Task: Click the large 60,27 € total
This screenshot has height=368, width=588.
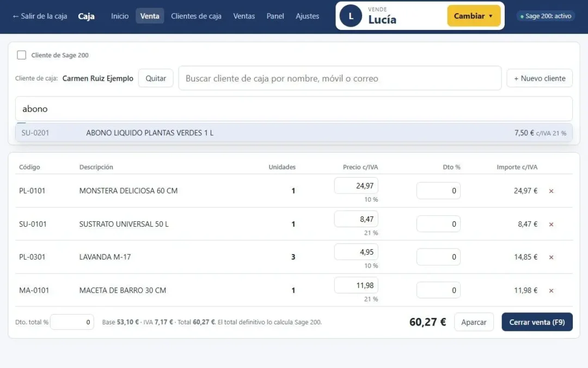Action: point(427,322)
